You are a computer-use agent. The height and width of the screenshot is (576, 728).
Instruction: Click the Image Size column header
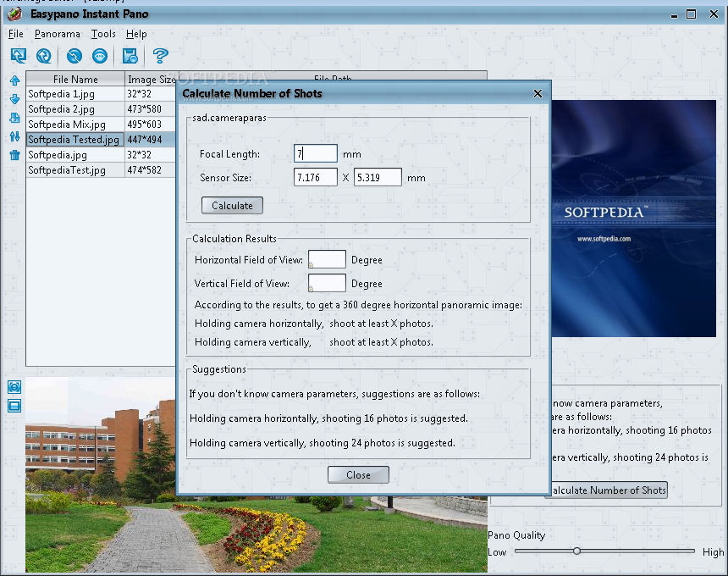[151, 79]
